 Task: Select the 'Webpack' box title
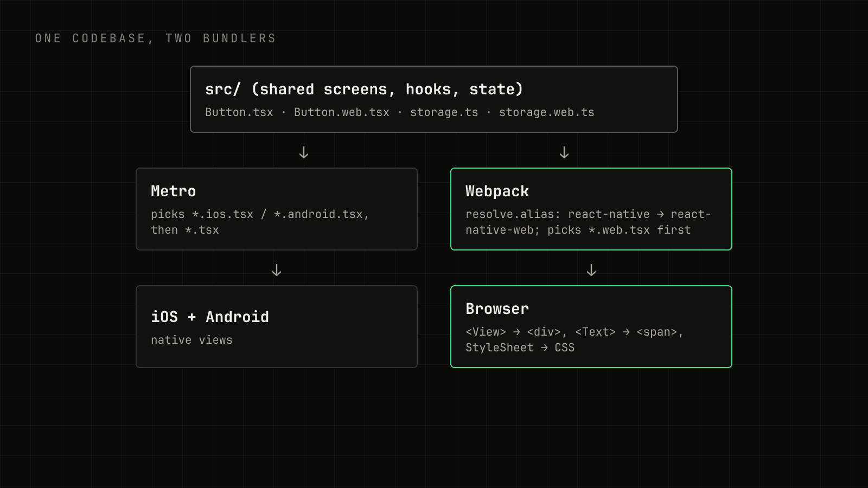click(497, 191)
